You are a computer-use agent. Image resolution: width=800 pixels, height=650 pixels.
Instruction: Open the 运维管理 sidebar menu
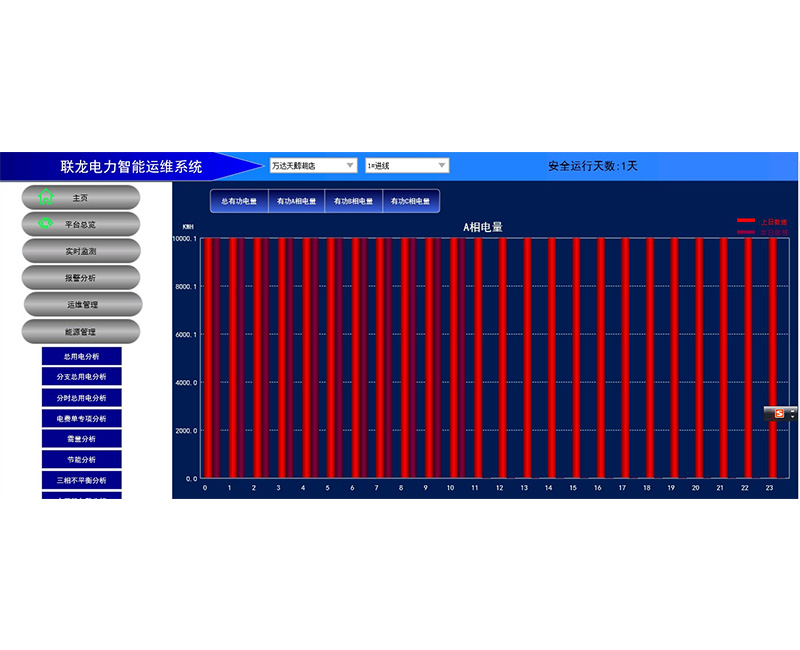tap(82, 304)
